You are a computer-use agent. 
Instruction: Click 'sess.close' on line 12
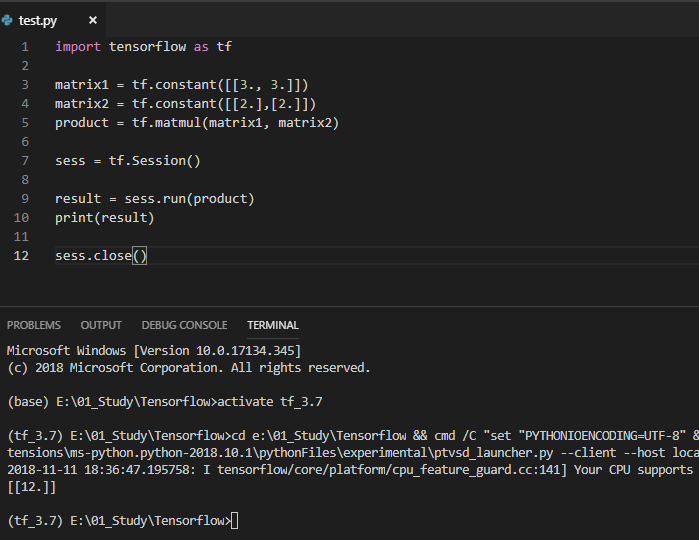coord(93,256)
